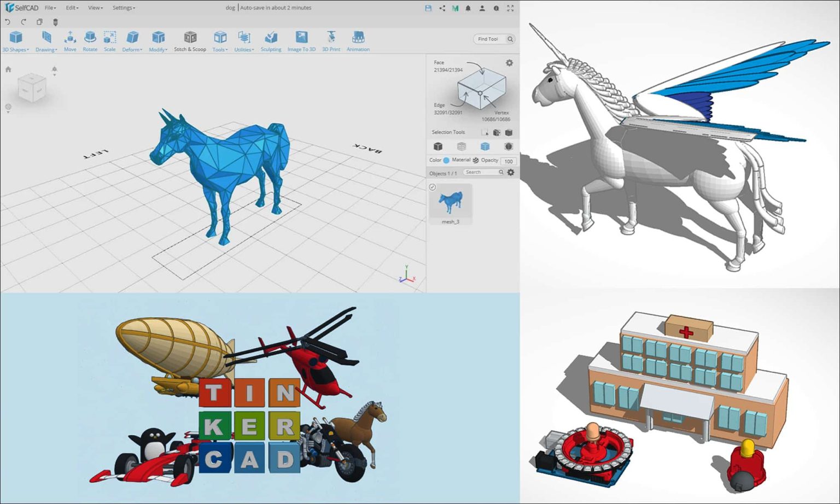840x504 pixels.
Task: Open the Edit menu
Action: pos(71,8)
